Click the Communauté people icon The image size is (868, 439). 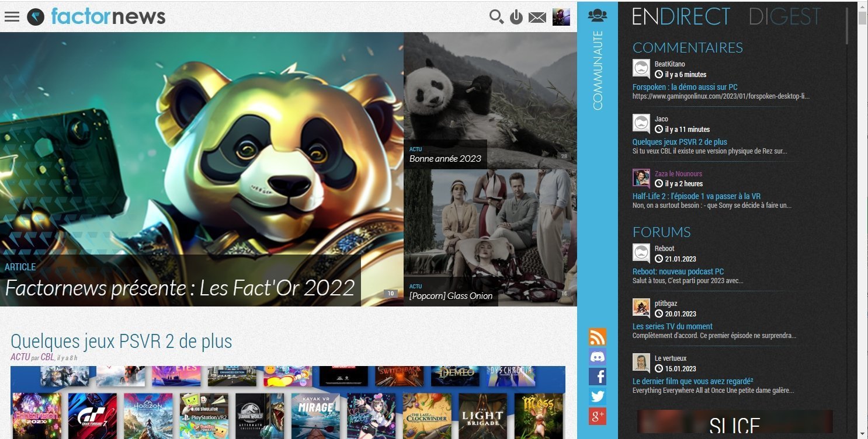tap(597, 16)
